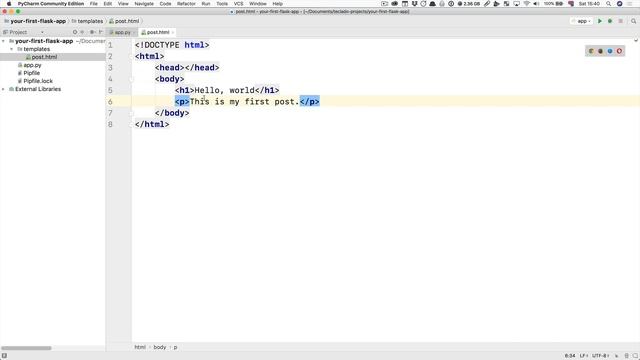Collapse the templates folder

11,49
